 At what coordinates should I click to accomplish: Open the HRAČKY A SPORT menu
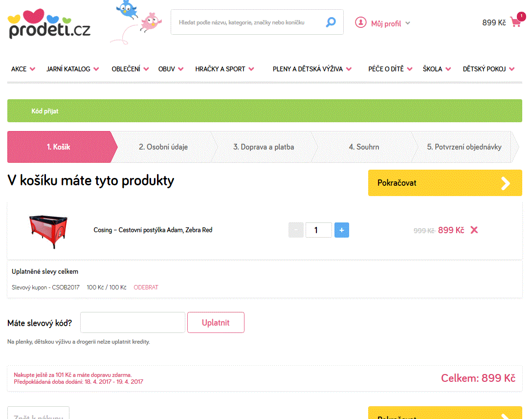(x=224, y=69)
